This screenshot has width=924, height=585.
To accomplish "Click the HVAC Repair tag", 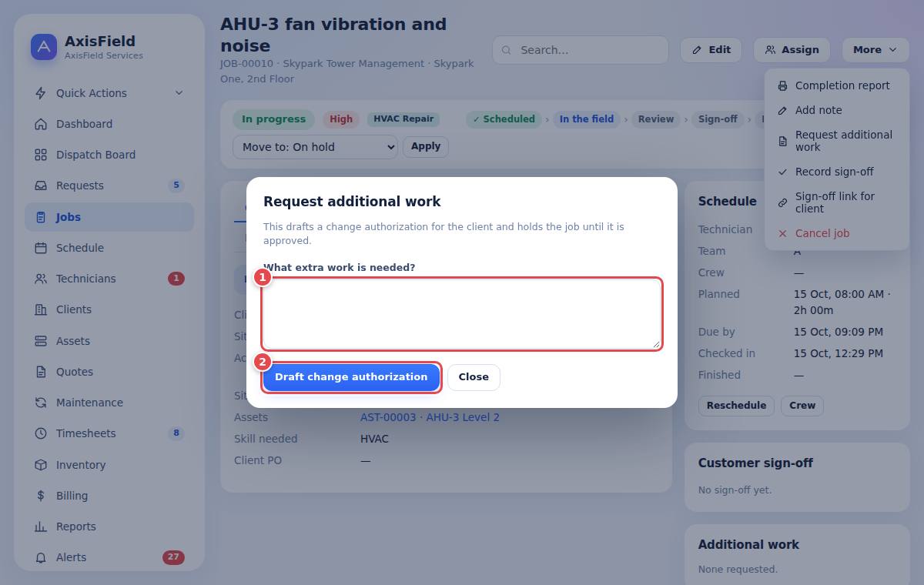I will [403, 119].
